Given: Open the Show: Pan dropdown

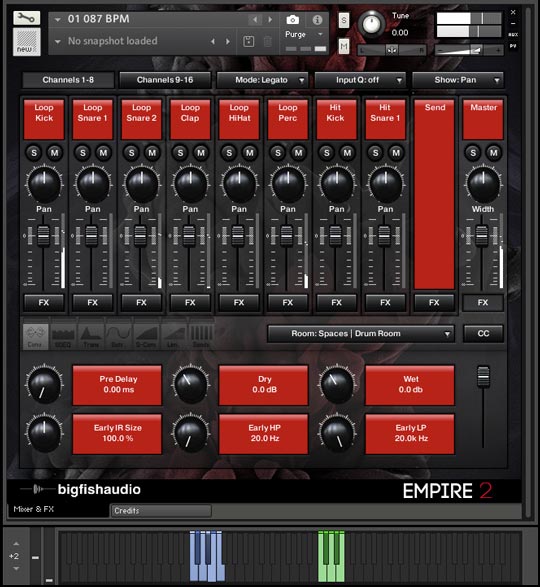Looking at the screenshot, I should [x=458, y=80].
